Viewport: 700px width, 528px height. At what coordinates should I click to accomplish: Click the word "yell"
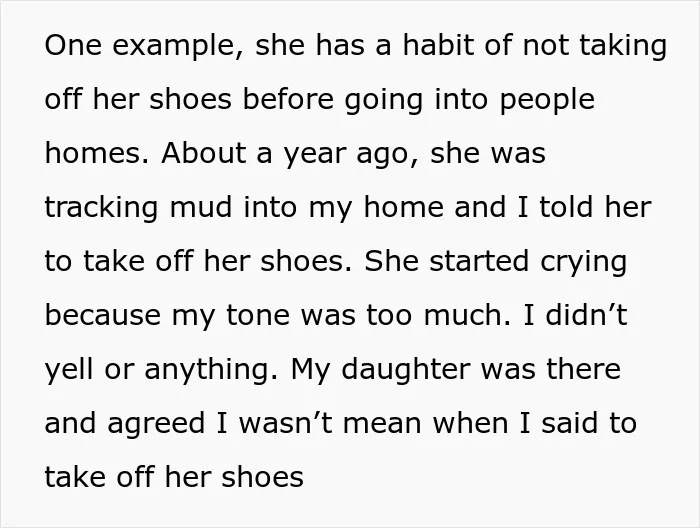pyautogui.click(x=69, y=371)
